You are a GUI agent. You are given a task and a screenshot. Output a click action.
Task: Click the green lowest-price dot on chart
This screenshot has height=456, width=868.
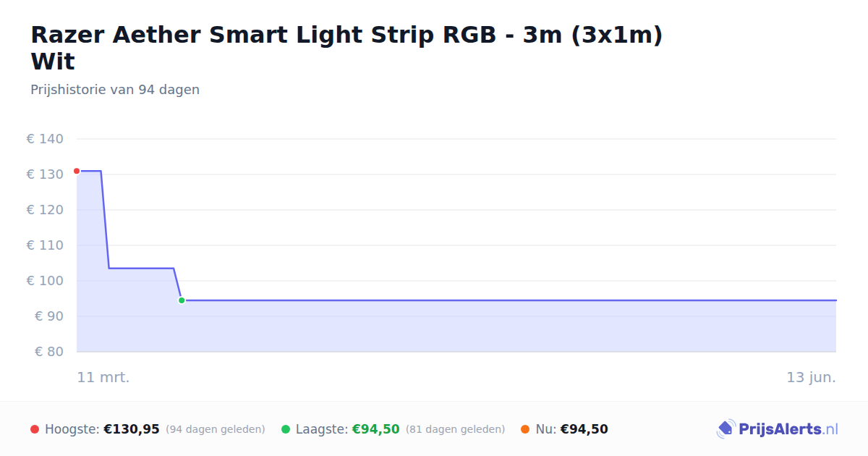182,300
